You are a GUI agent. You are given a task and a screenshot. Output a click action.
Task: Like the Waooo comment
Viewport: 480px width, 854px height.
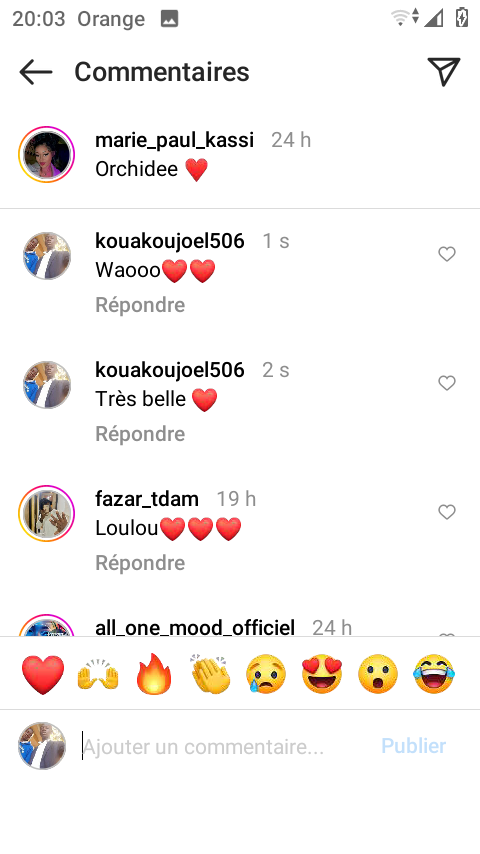pos(447,254)
